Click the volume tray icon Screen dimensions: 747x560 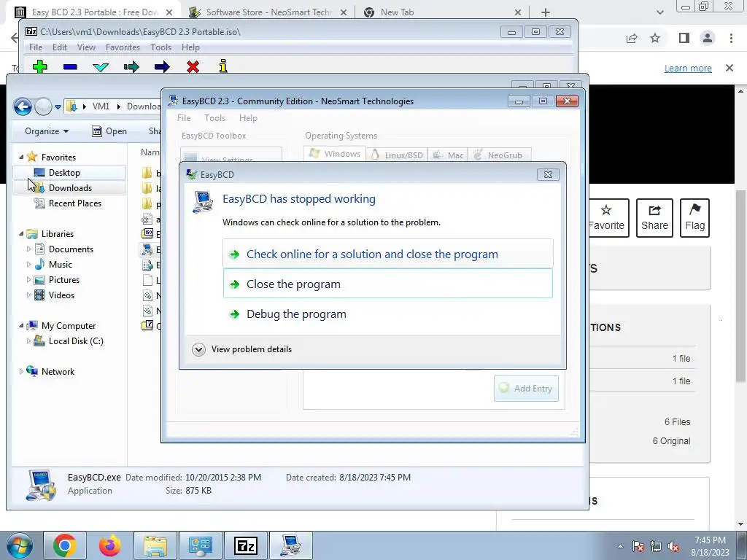[673, 547]
